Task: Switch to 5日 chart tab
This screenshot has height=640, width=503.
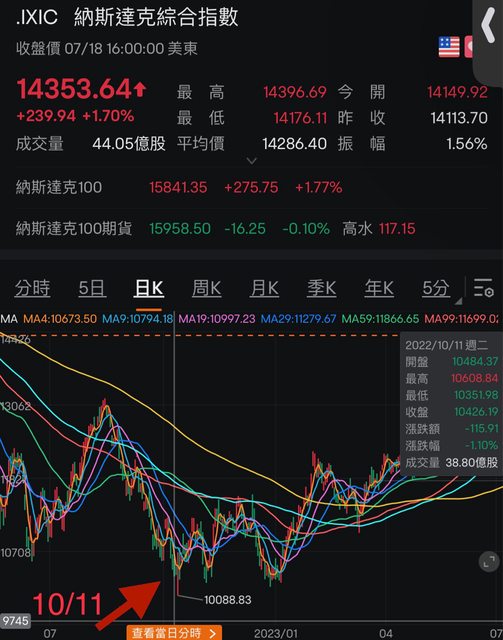Action: point(92,289)
